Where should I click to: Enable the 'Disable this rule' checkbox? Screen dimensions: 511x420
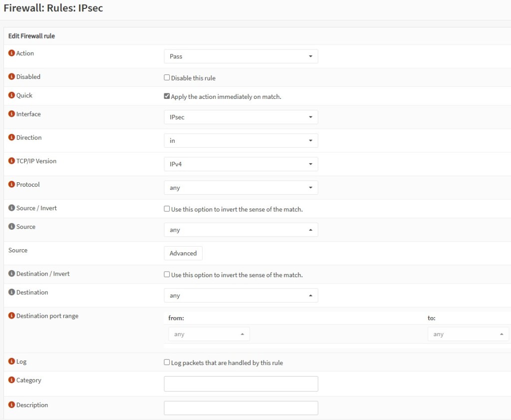(x=167, y=78)
